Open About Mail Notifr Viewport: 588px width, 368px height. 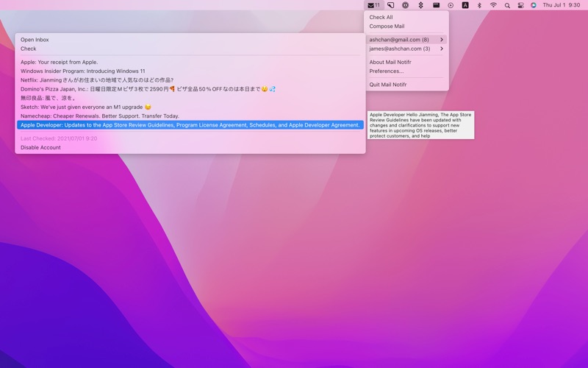click(x=390, y=62)
